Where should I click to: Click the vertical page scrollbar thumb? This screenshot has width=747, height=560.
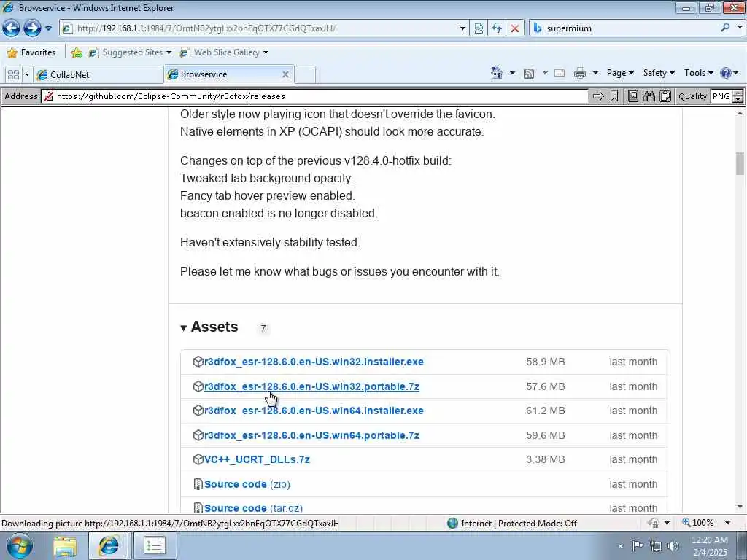point(740,163)
